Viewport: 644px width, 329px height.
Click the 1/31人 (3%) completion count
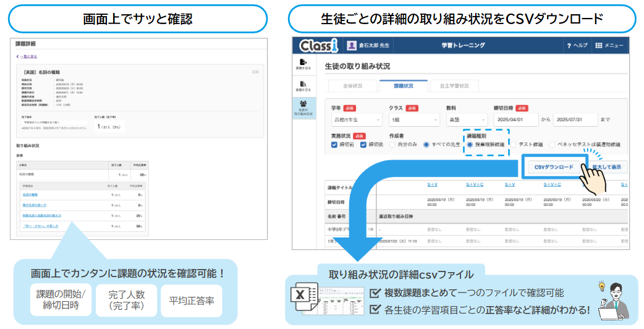tap(109, 127)
